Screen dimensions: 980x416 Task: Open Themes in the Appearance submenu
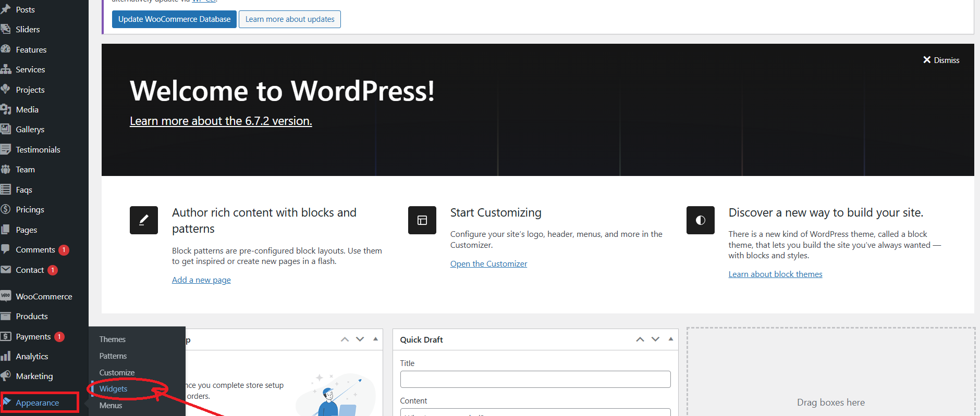tap(112, 339)
